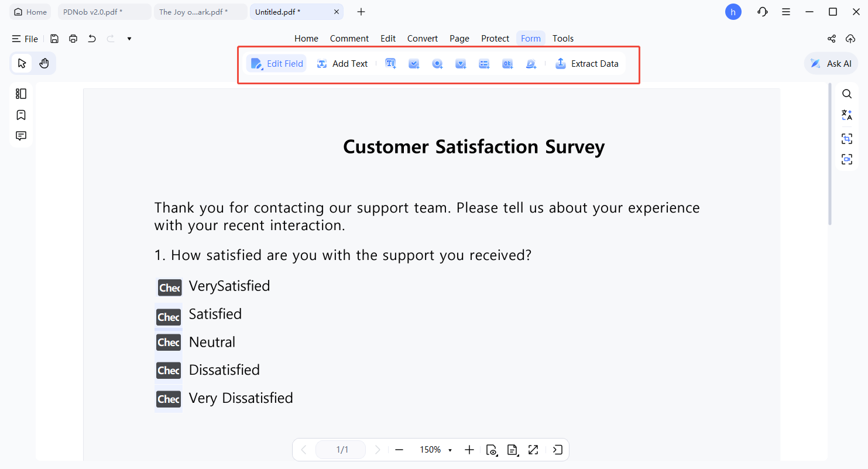
Task: Insert a list box form field
Action: [x=484, y=64]
